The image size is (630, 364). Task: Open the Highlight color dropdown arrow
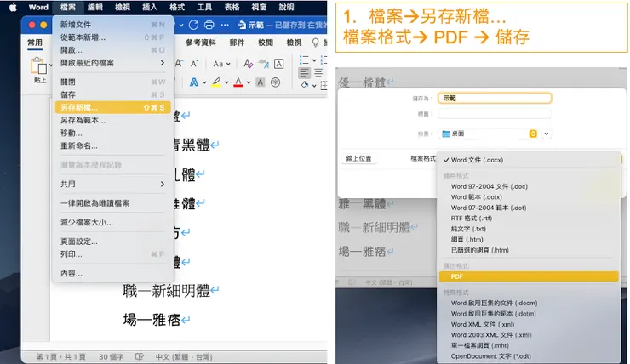[226, 82]
